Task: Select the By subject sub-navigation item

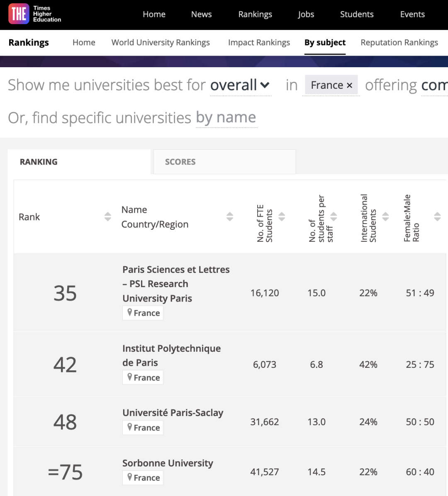Action: pos(325,42)
